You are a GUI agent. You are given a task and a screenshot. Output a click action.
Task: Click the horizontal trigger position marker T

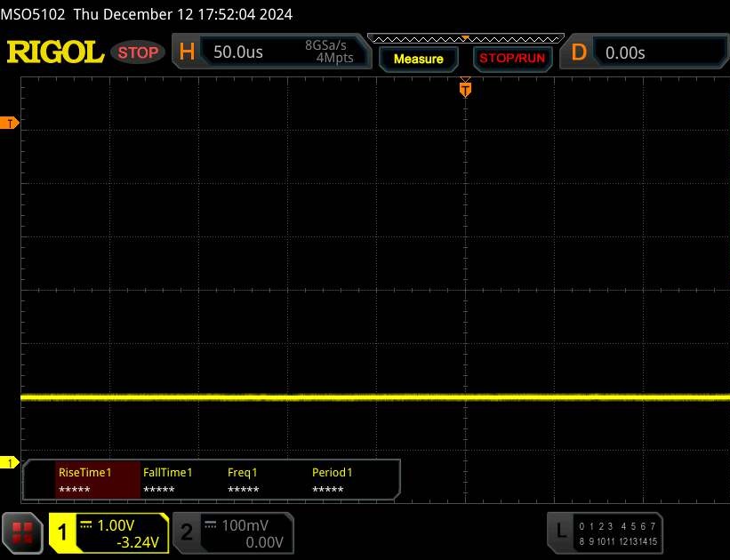465,89
